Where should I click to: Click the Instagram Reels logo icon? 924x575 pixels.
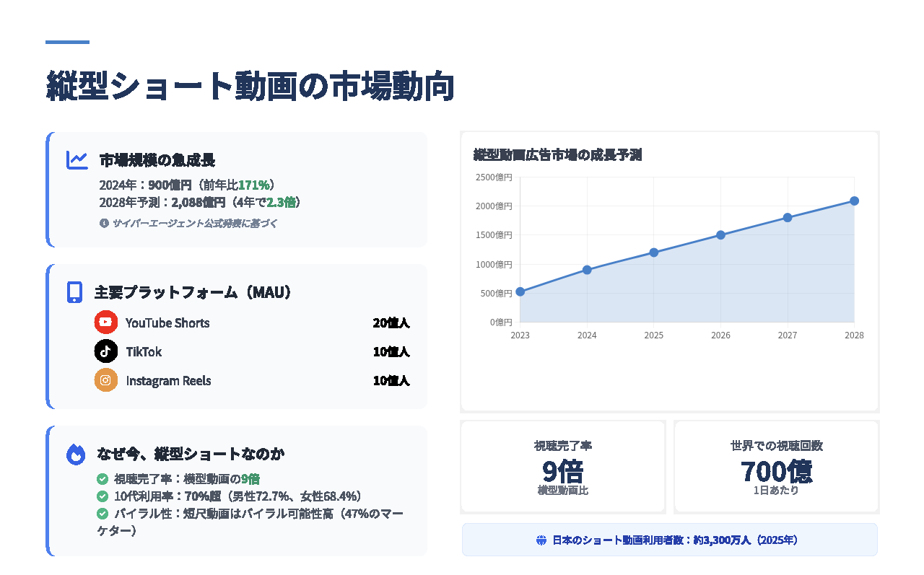106,380
